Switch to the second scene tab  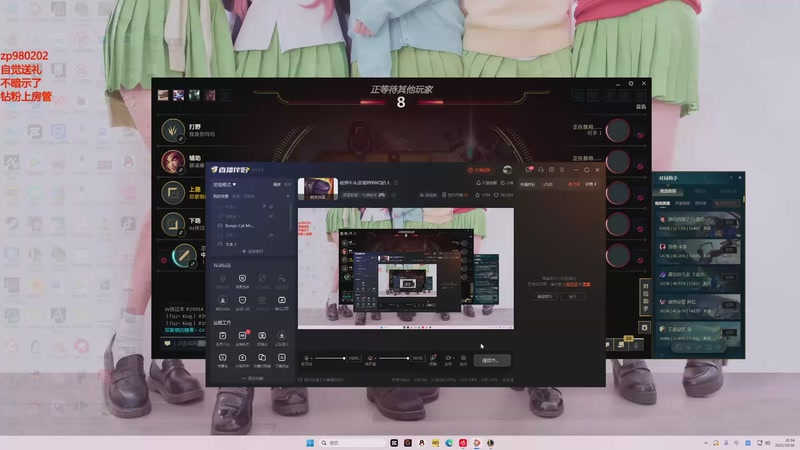tap(236, 196)
